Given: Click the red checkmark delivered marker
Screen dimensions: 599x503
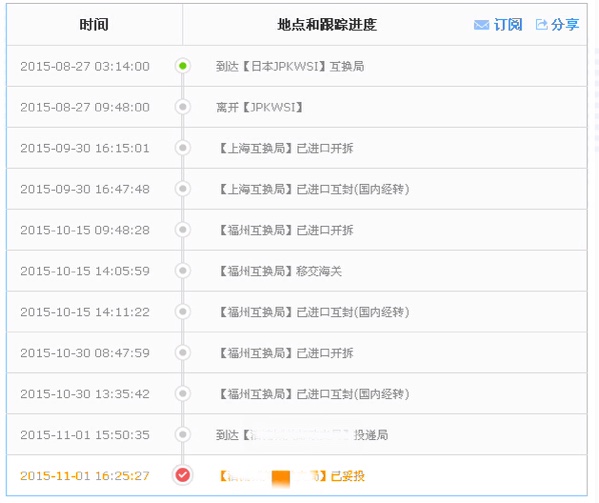Looking at the screenshot, I should point(183,475).
